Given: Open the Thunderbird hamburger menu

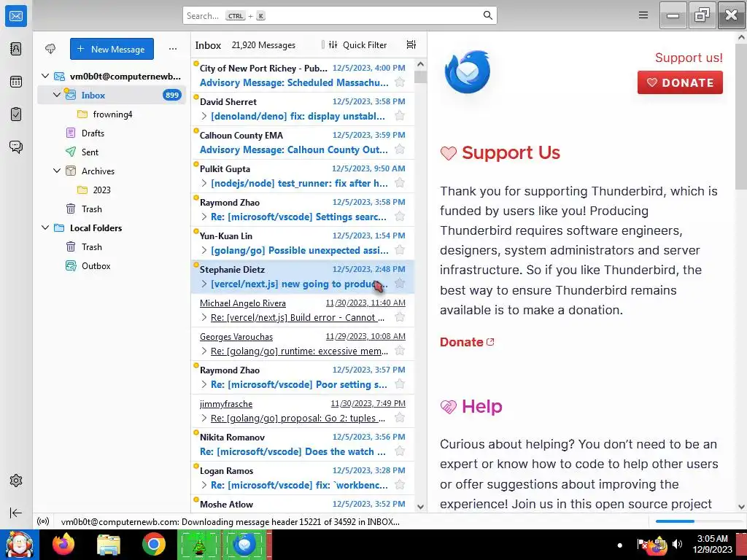Looking at the screenshot, I should coord(643,15).
